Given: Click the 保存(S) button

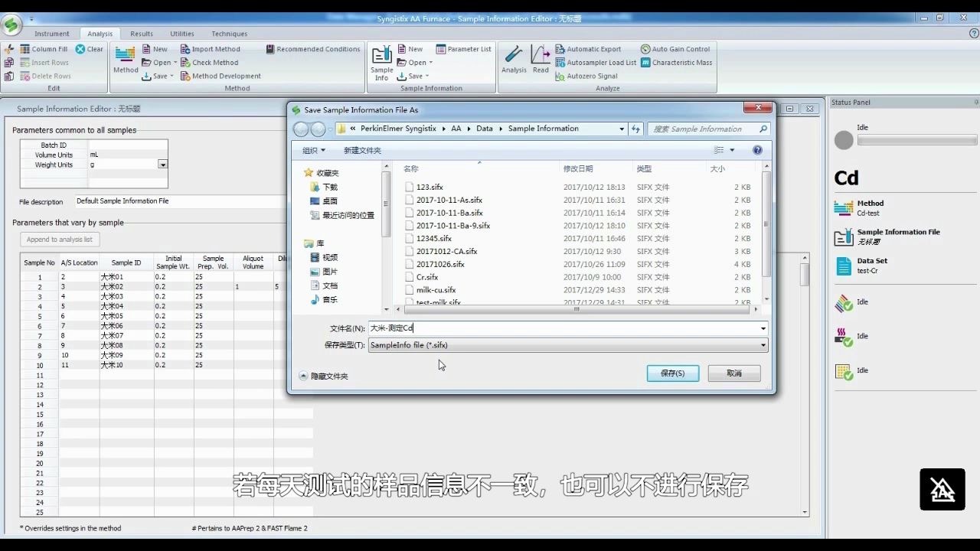Looking at the screenshot, I should click(673, 373).
